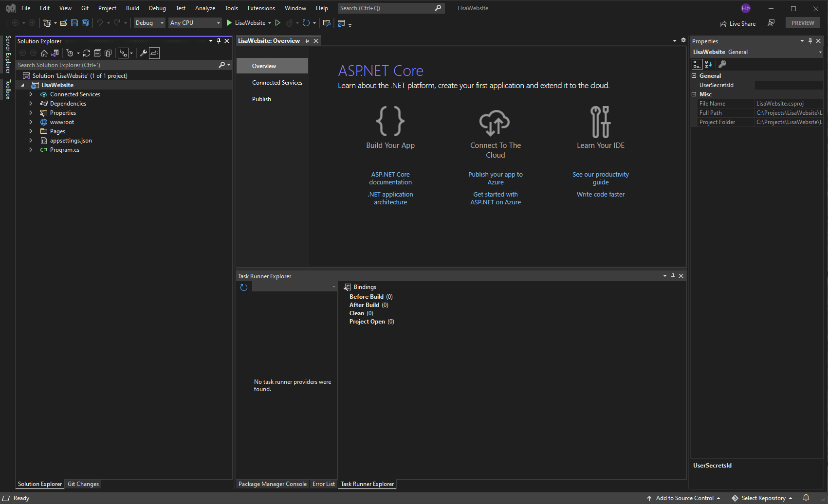This screenshot has height=504, width=828.
Task: Toggle file nesting view icon in Solution Explorer
Action: pos(123,53)
